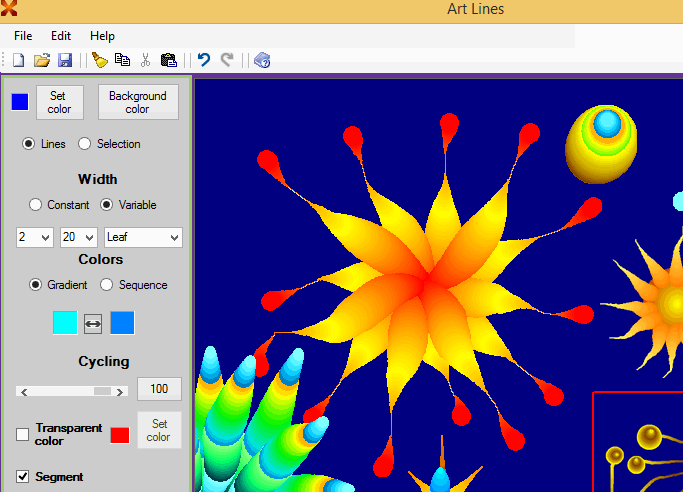The width and height of the screenshot is (683, 492).
Task: Swap gradient colors with double-arrow button
Action: [x=93, y=324]
